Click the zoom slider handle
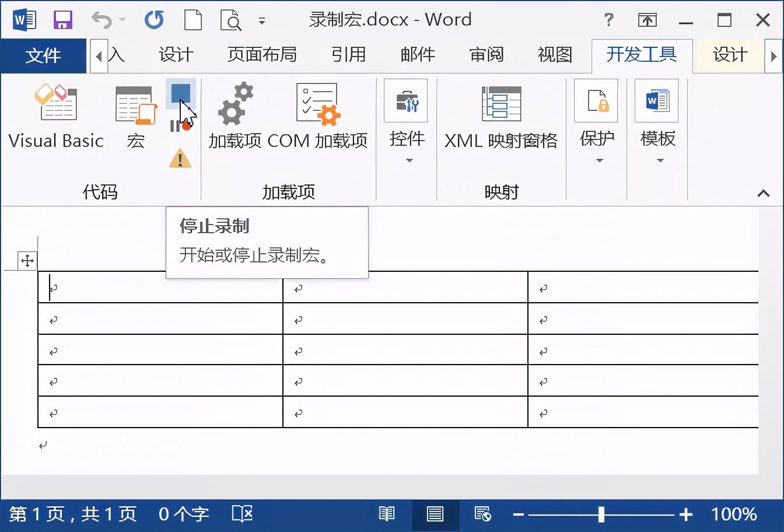Viewport: 784px width, 532px height. point(601,514)
